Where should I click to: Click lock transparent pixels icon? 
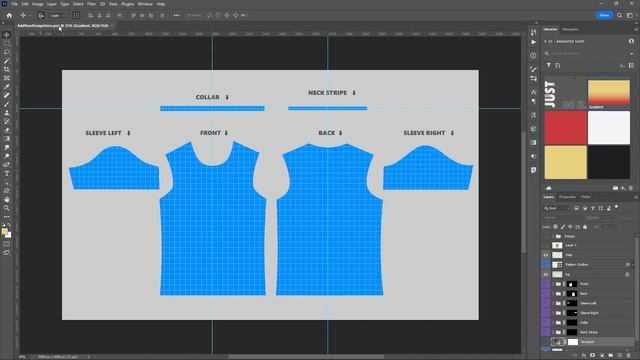pyautogui.click(x=556, y=227)
